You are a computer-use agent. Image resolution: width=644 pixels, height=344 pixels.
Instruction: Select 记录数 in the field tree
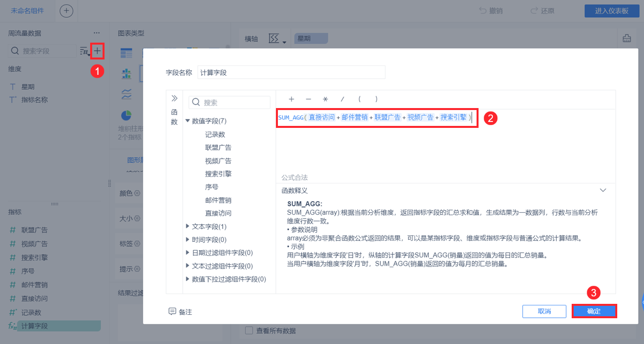[x=215, y=134]
